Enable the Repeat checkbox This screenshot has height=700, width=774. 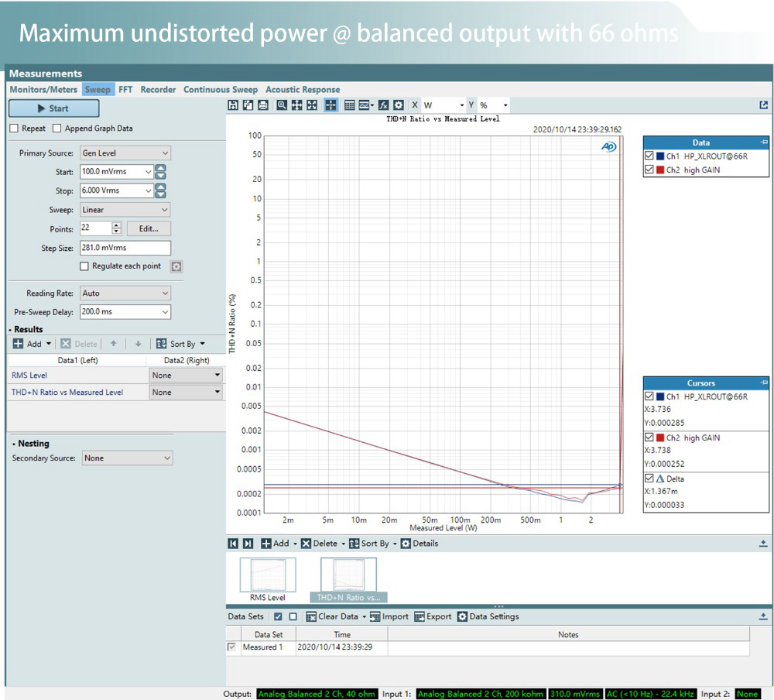(14, 129)
